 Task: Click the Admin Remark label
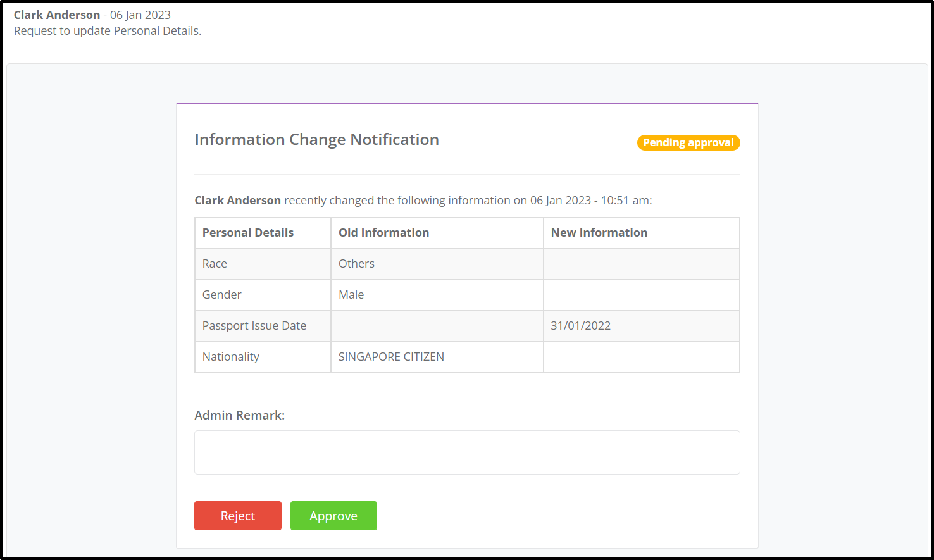pyautogui.click(x=240, y=415)
